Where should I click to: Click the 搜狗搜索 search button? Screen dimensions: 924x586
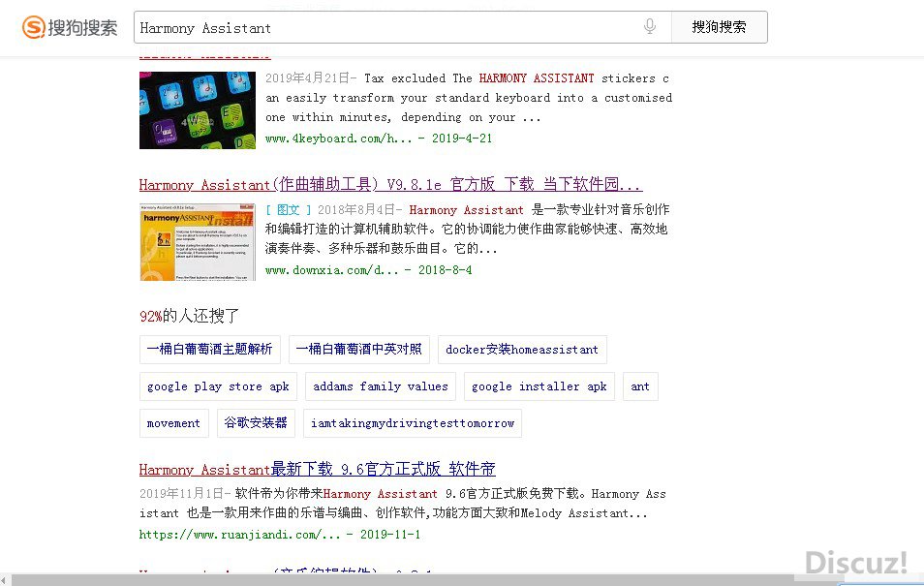click(x=719, y=27)
